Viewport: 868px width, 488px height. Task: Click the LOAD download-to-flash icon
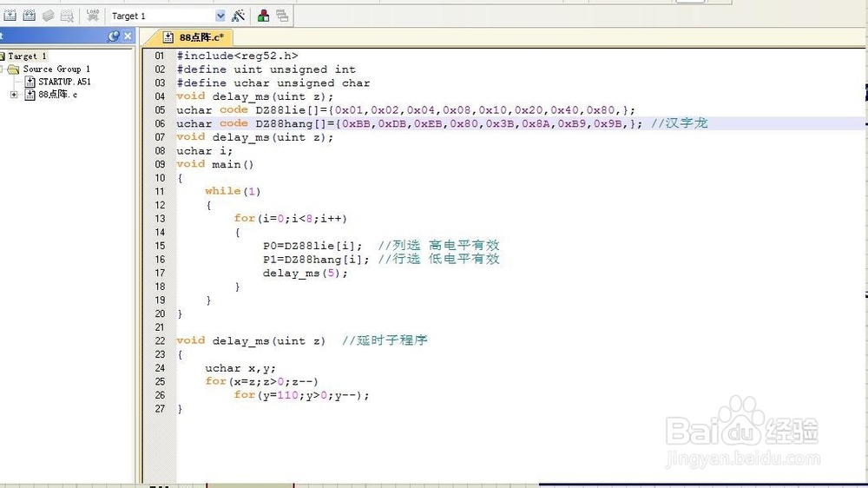93,16
